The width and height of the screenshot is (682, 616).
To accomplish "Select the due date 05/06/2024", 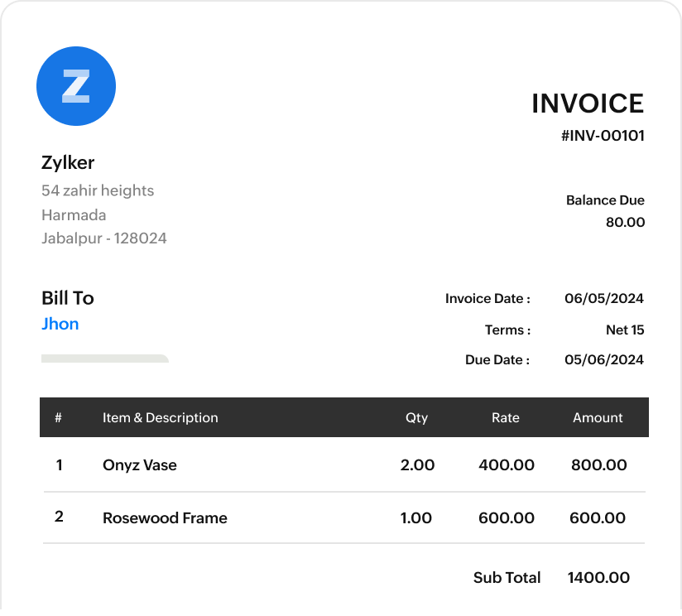I will (604, 360).
